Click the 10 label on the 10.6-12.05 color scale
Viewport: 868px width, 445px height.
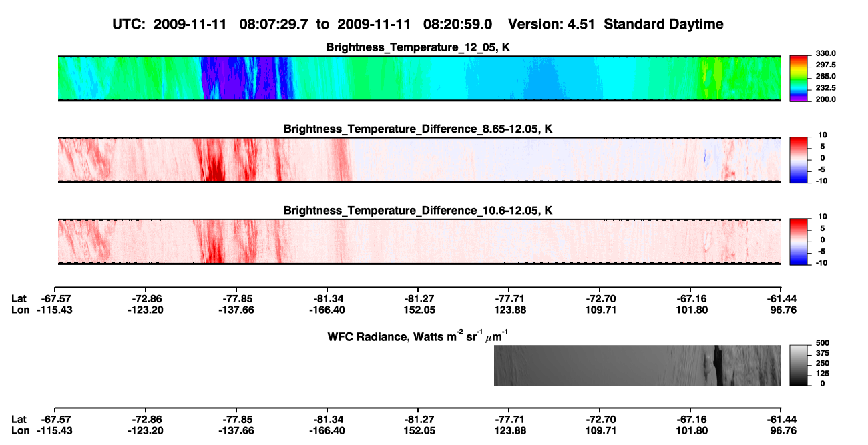point(823,217)
